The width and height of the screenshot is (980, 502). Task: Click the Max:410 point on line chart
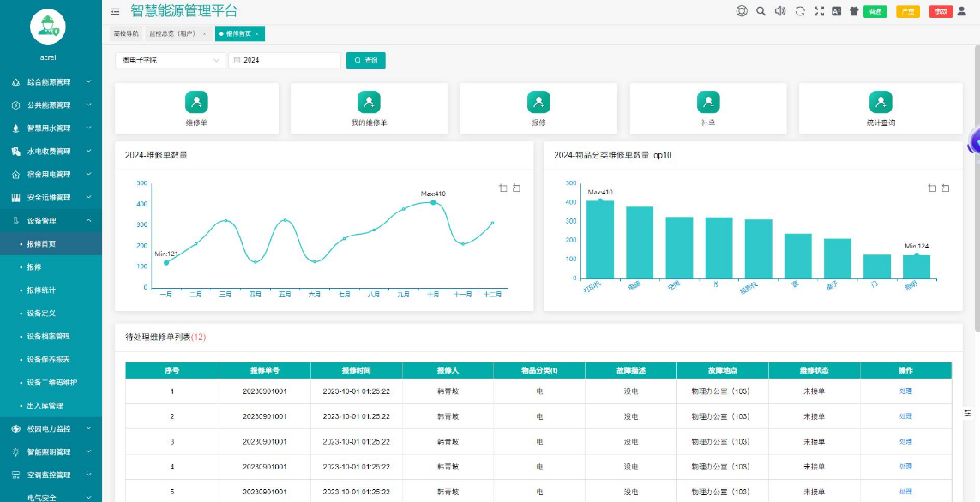(x=433, y=202)
